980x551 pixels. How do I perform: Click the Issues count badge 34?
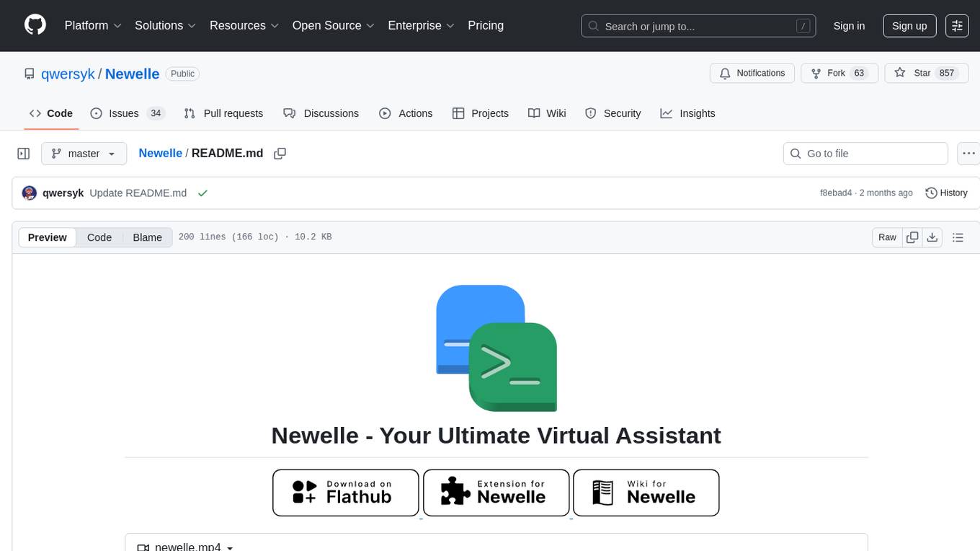point(156,113)
